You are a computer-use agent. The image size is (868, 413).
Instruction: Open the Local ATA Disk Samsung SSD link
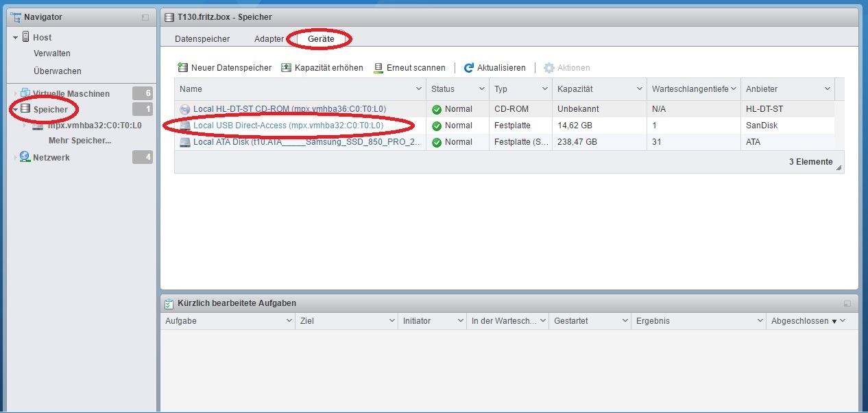click(307, 142)
